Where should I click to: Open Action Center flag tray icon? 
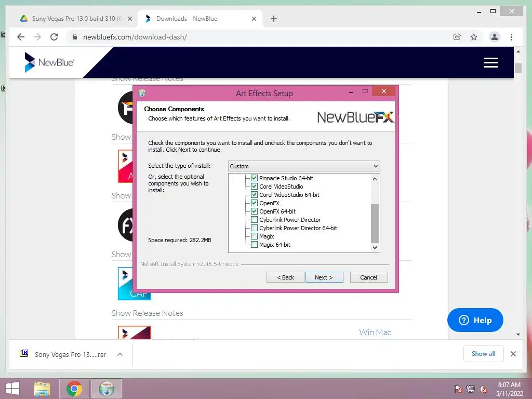click(458, 389)
